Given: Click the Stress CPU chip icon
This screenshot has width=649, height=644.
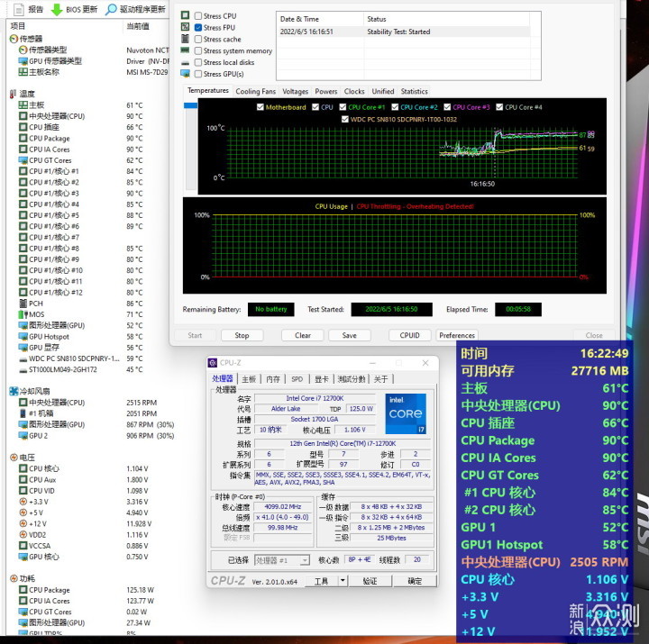Looking at the screenshot, I should click(185, 15).
